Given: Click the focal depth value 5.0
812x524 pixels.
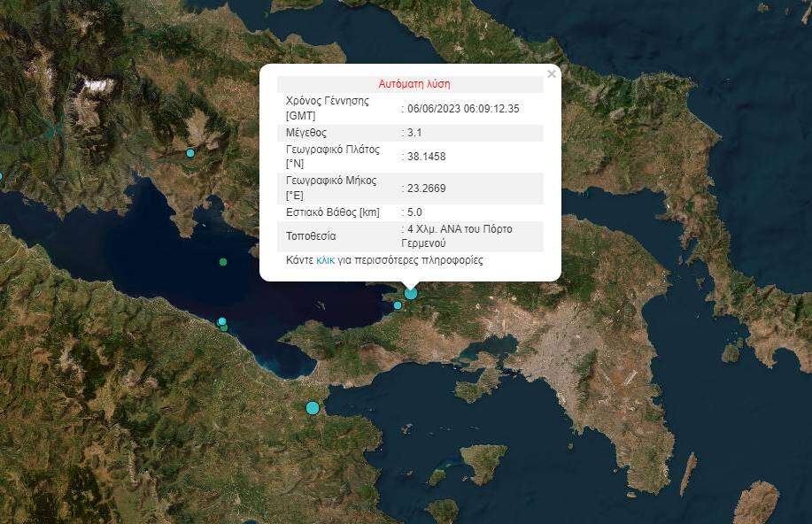Looking at the screenshot, I should coord(414,212).
